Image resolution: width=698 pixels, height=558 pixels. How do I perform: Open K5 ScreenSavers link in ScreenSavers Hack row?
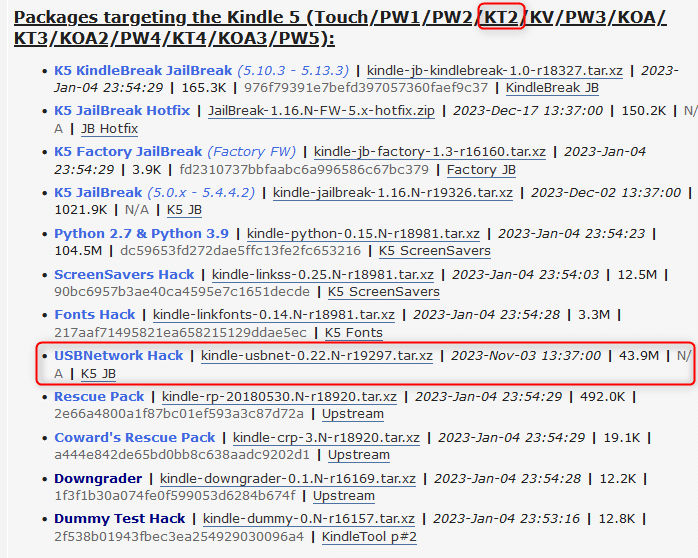[x=384, y=291]
